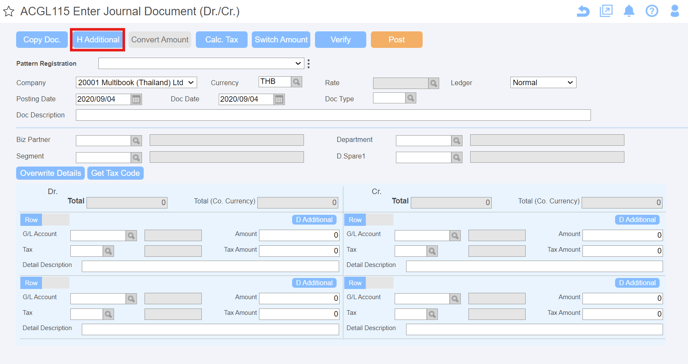
Task: Click the Biz Partner search icon
Action: pyautogui.click(x=136, y=141)
